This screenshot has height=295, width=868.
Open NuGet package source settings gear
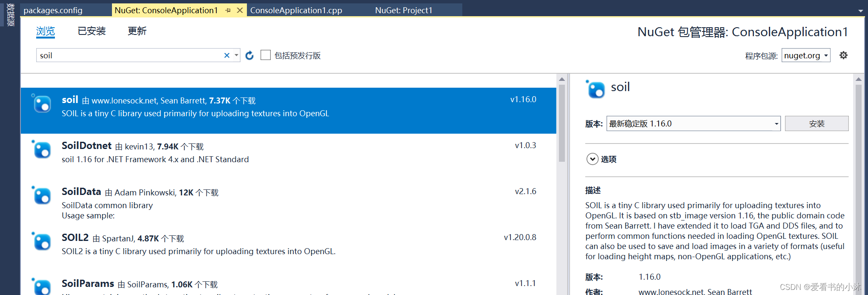click(844, 55)
